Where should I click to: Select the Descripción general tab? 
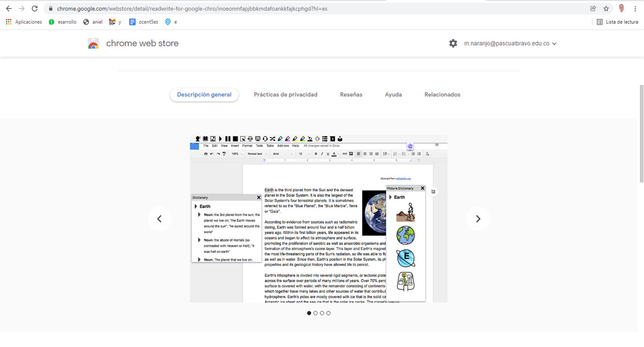click(x=204, y=95)
